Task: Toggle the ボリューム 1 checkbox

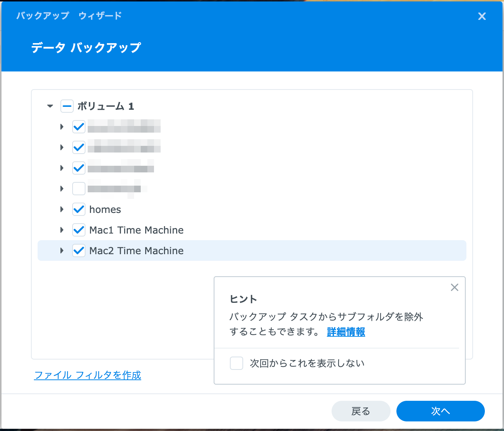Action: click(67, 106)
